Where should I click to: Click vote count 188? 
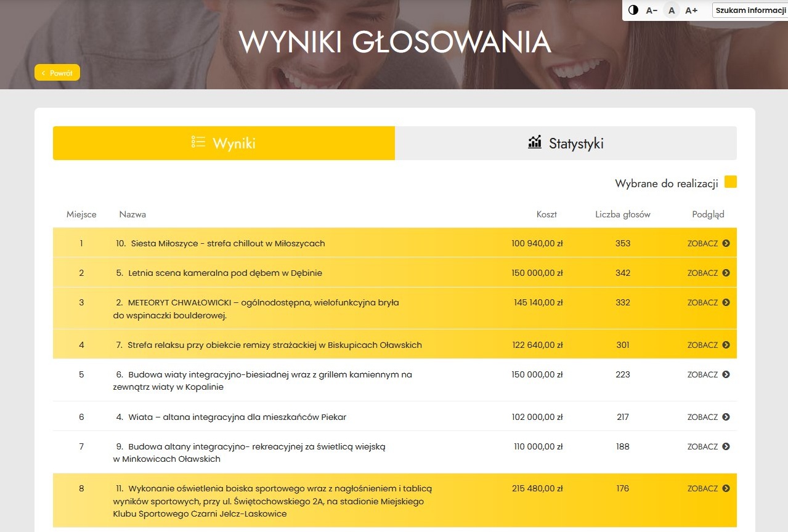click(623, 446)
